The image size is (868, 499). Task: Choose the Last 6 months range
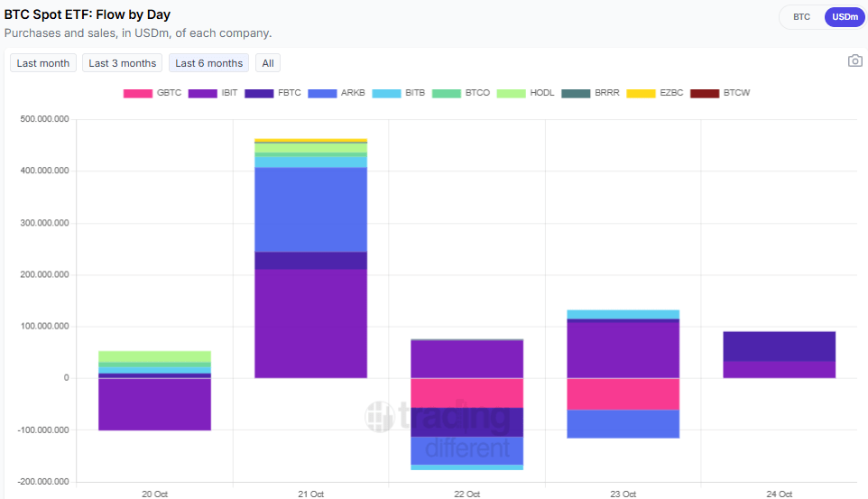208,63
